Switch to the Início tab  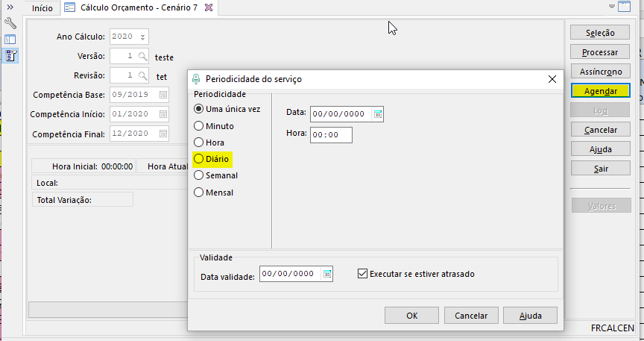point(42,7)
